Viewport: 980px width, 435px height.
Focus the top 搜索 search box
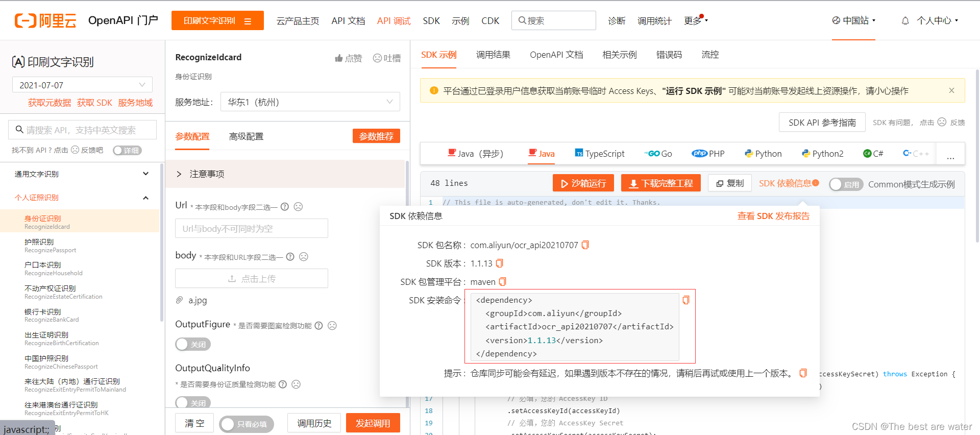pos(554,20)
